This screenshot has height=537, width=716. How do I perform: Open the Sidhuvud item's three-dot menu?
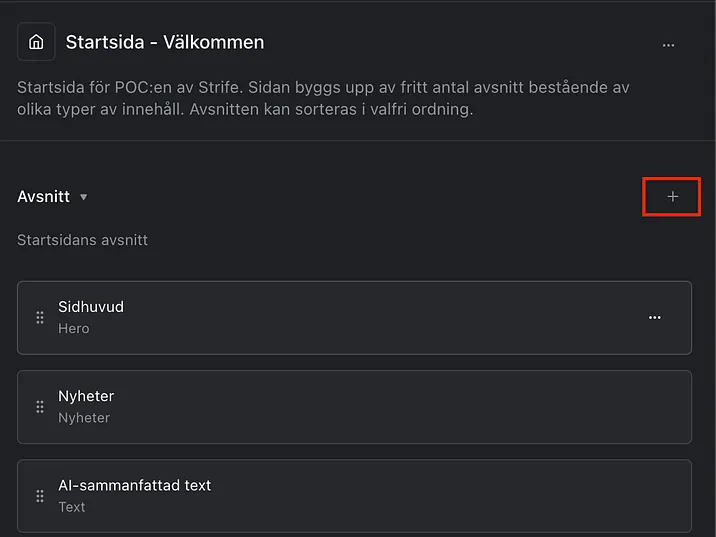[x=655, y=317]
